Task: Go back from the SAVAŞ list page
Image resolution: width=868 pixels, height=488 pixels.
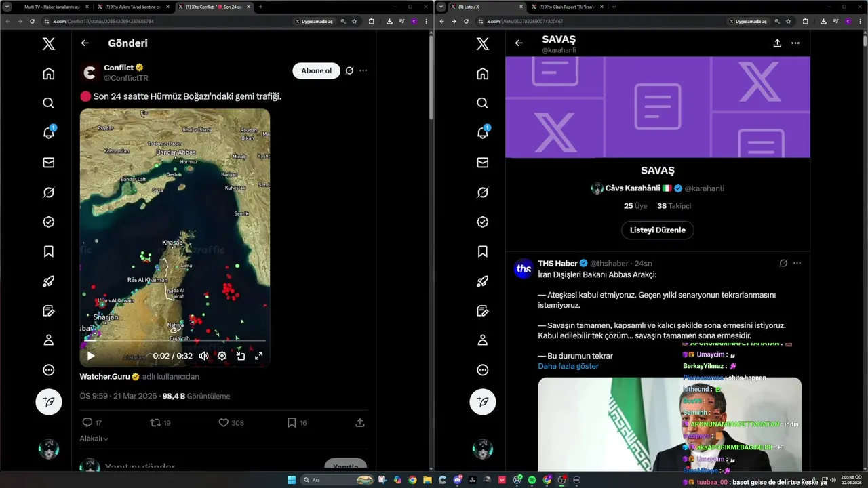Action: (x=519, y=43)
